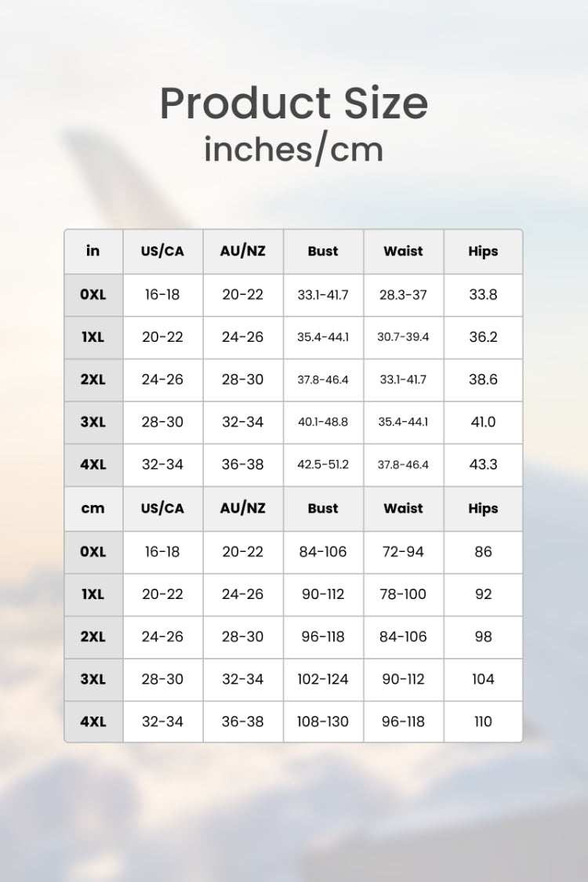The image size is (588, 882).
Task: Click the waist value 72-94
Action: tap(403, 552)
